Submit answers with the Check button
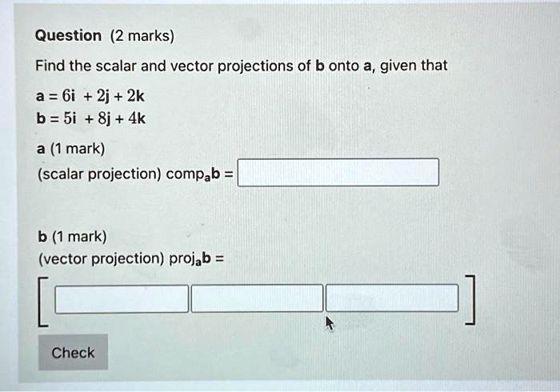Viewport: 560px width, 392px height. click(x=74, y=352)
